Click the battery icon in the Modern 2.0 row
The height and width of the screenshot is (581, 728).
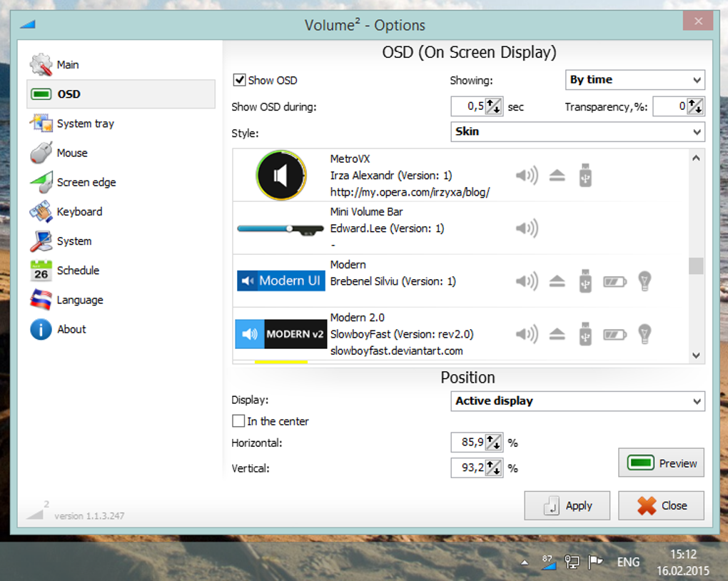(x=615, y=334)
